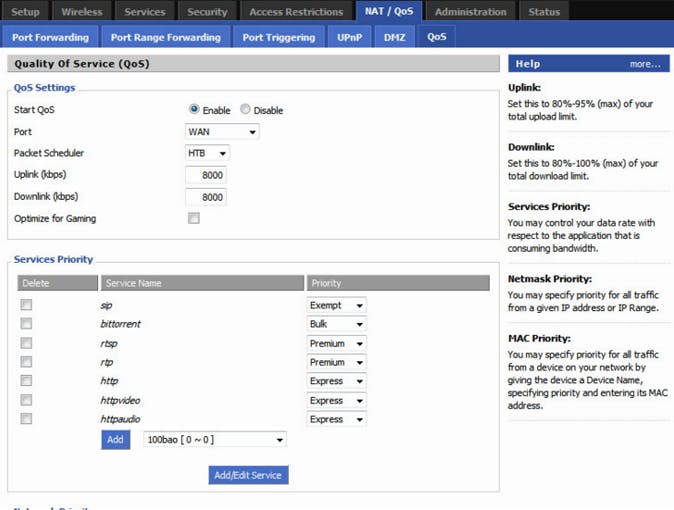
Task: Switch to Port Triggering sub-tab
Action: [x=279, y=37]
